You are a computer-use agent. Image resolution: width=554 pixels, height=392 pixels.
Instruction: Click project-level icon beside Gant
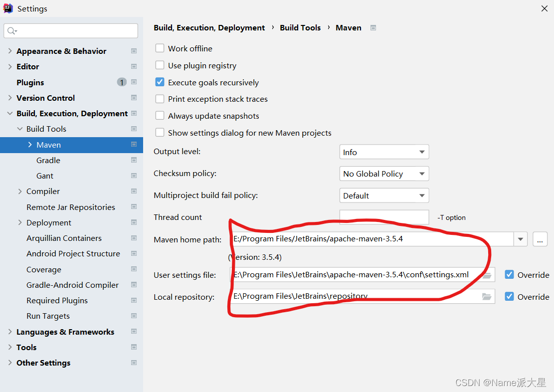click(134, 176)
